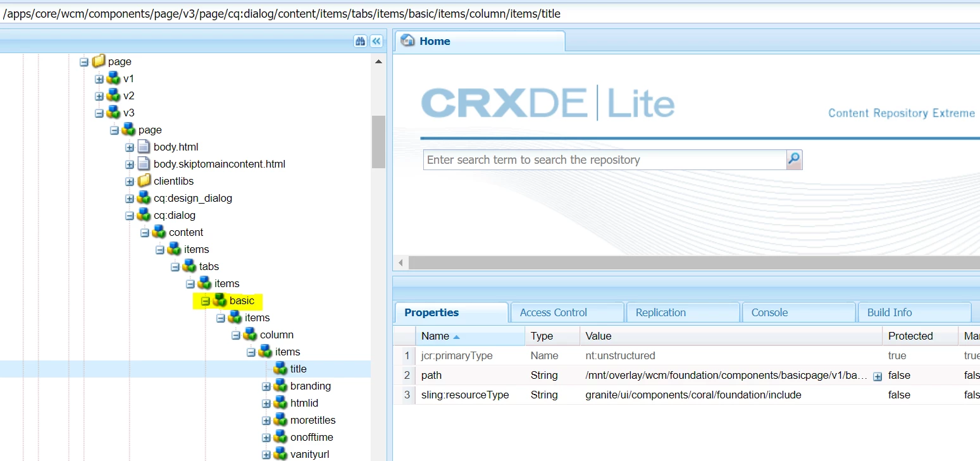Click the tree scrollbar up arrow
Screen dimensions: 980x461
378,62
